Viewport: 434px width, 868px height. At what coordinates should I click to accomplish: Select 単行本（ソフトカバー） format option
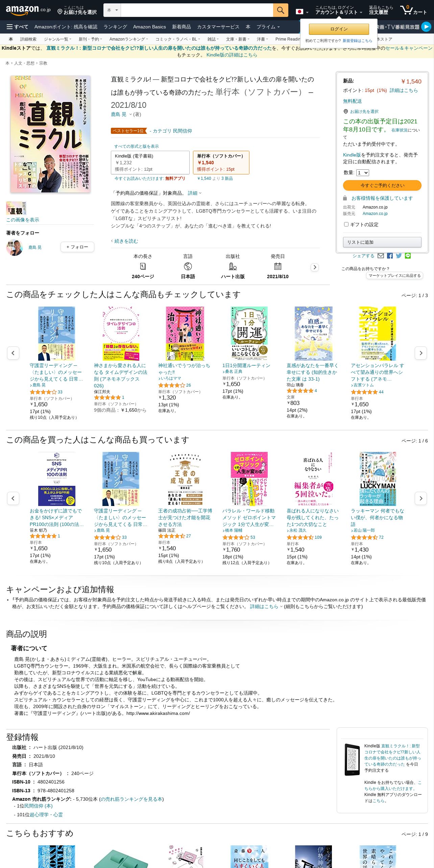pyautogui.click(x=221, y=163)
